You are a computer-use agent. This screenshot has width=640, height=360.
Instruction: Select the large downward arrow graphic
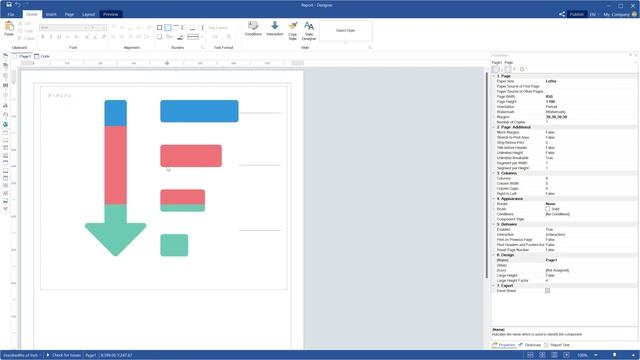[x=116, y=178]
